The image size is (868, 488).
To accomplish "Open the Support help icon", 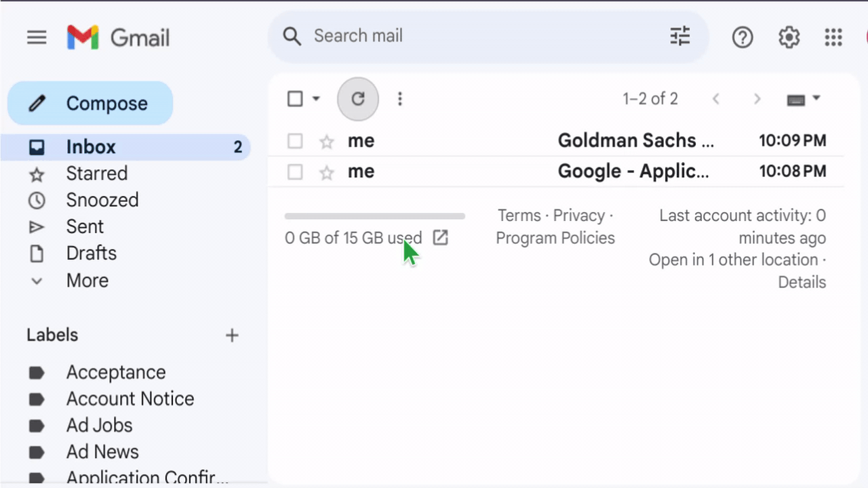I will (x=743, y=37).
